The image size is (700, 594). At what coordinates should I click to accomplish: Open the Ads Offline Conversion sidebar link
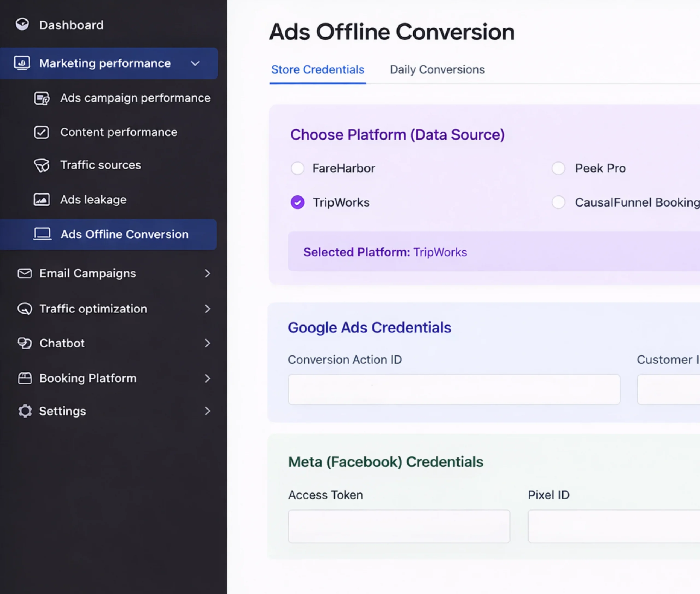click(x=124, y=234)
